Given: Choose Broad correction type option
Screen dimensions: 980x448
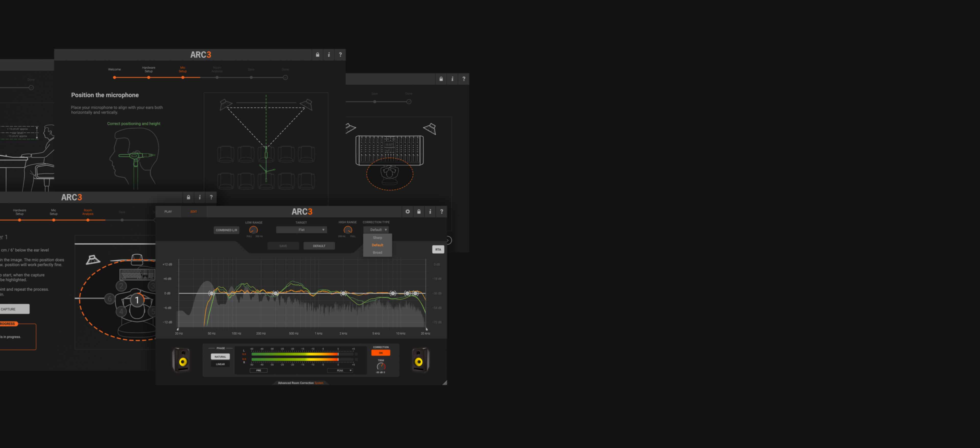Looking at the screenshot, I should (x=377, y=253).
